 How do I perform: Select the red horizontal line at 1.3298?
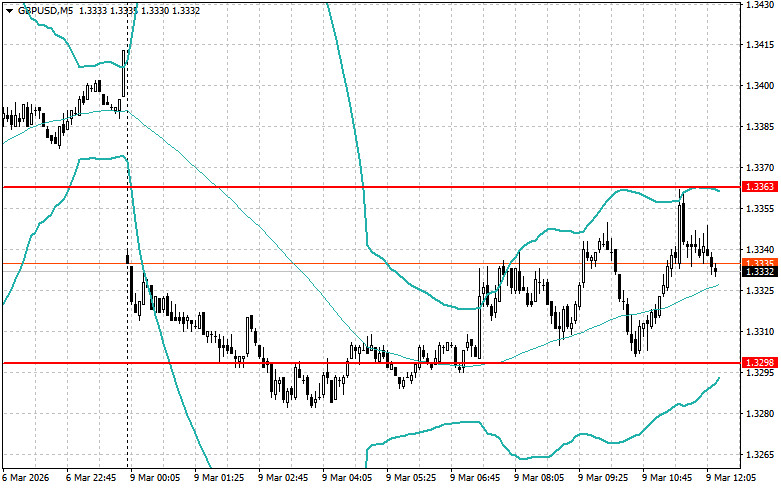pos(372,363)
